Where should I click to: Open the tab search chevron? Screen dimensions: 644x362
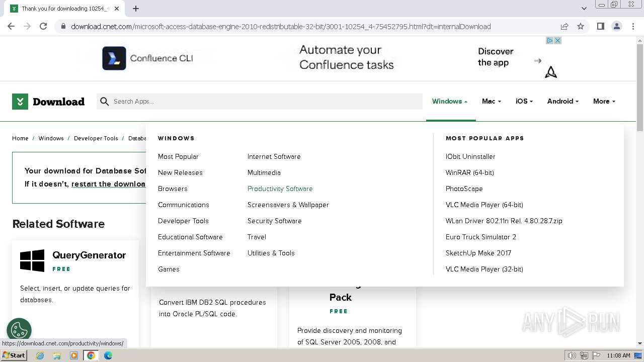(x=584, y=9)
